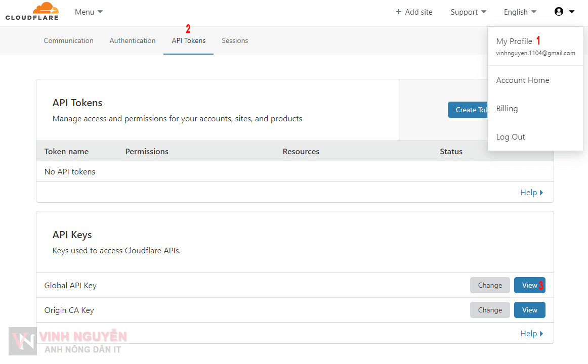Click the caret beside the account avatar
Viewport: 588px width, 364px height.
pyautogui.click(x=572, y=12)
